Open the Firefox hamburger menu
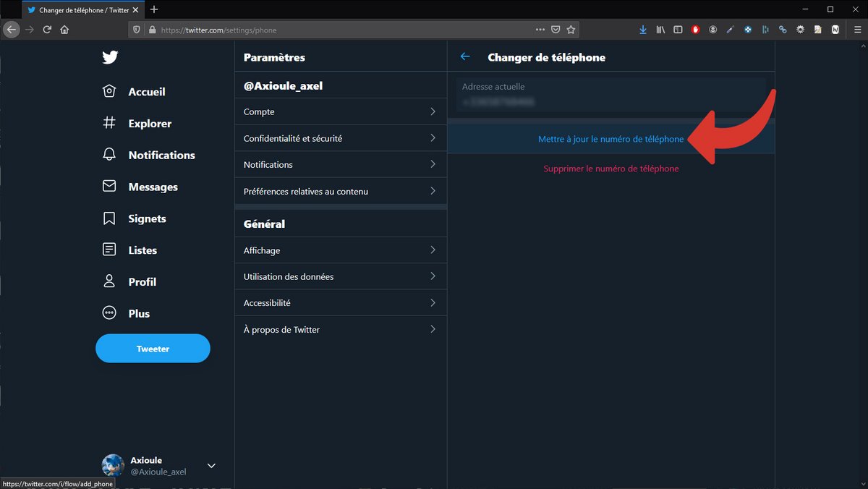 point(856,30)
